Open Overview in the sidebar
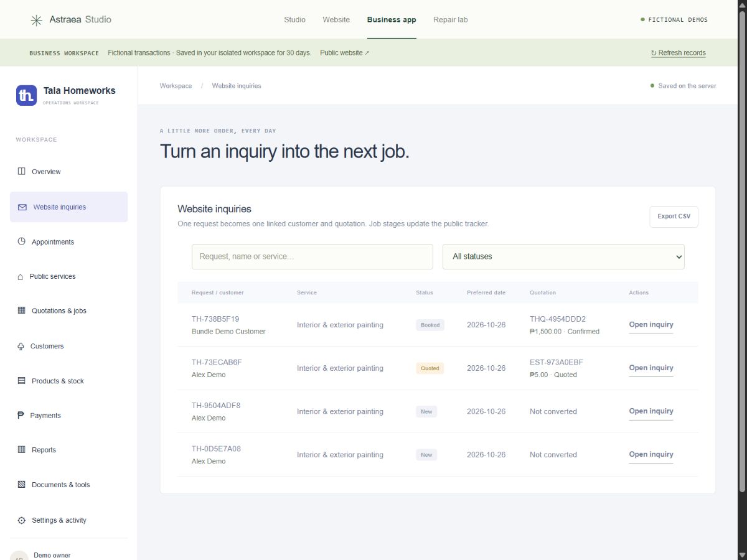The image size is (747, 560). (69, 172)
